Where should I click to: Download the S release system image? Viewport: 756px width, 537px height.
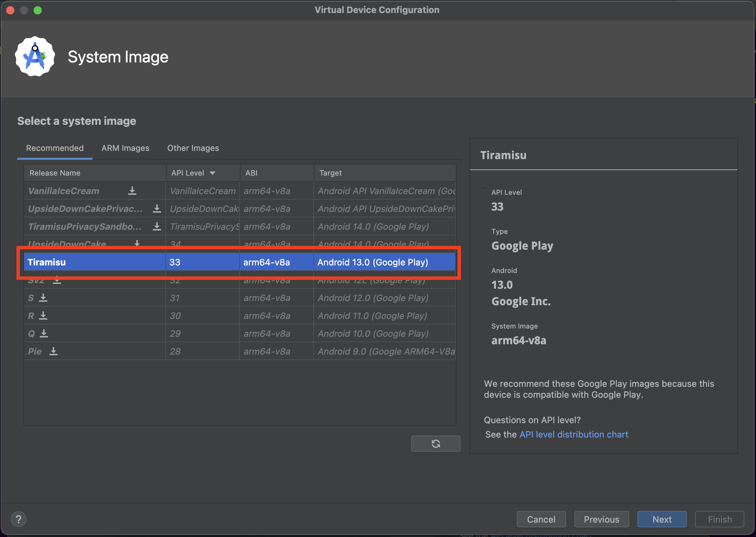coord(44,298)
